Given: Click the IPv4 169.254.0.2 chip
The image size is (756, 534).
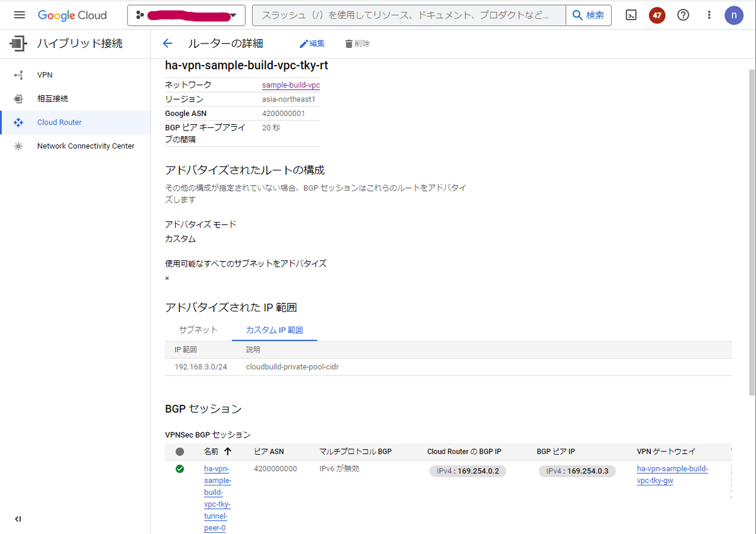Looking at the screenshot, I should pyautogui.click(x=467, y=471).
